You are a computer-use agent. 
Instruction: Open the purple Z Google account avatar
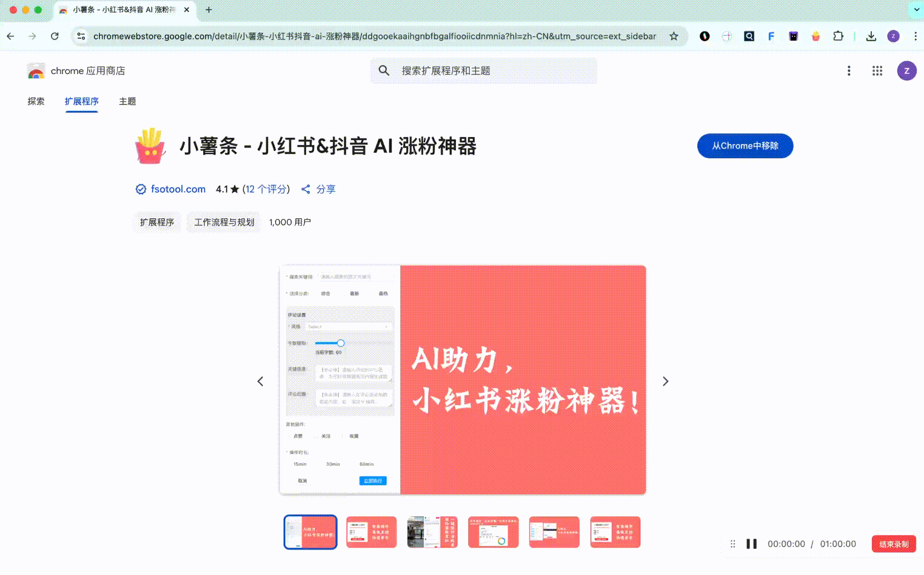coord(907,71)
